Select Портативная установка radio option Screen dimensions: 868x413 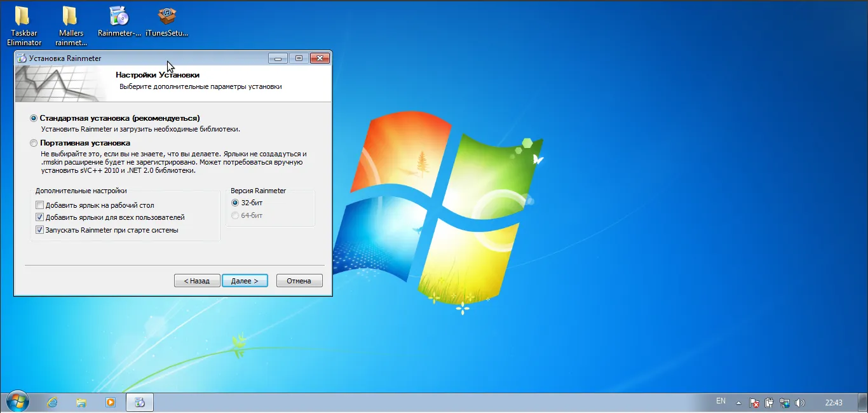pos(34,144)
